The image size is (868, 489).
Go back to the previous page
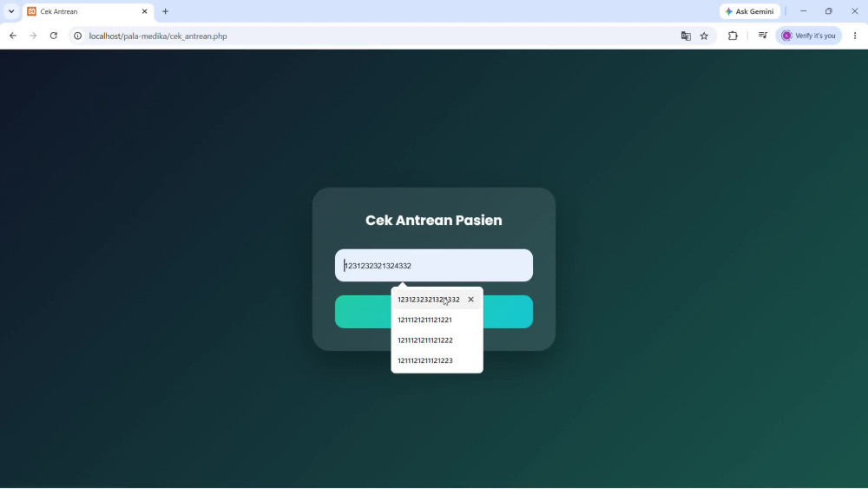click(13, 36)
